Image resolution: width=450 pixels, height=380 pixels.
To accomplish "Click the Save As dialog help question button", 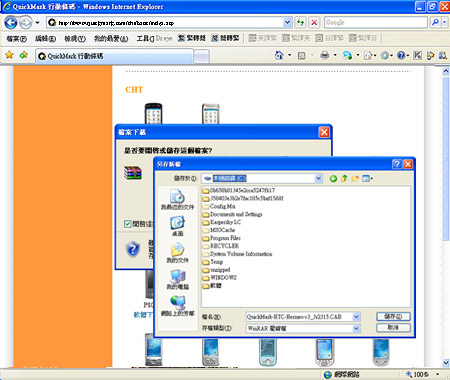I will (397, 164).
